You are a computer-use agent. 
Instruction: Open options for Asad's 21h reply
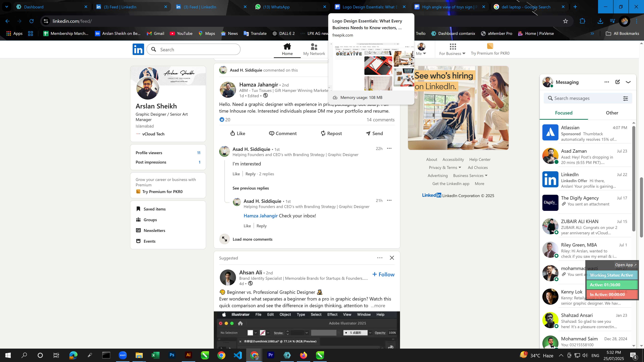pyautogui.click(x=389, y=200)
